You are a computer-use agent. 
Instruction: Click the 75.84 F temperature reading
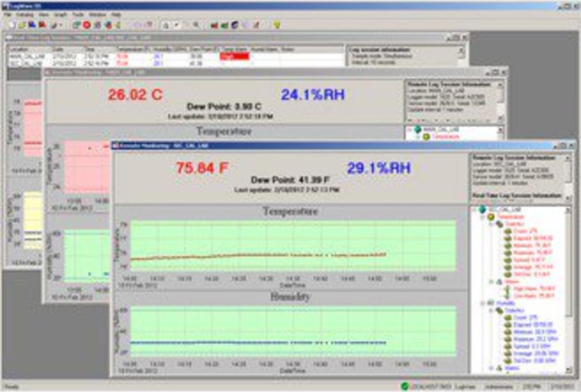coord(202,168)
